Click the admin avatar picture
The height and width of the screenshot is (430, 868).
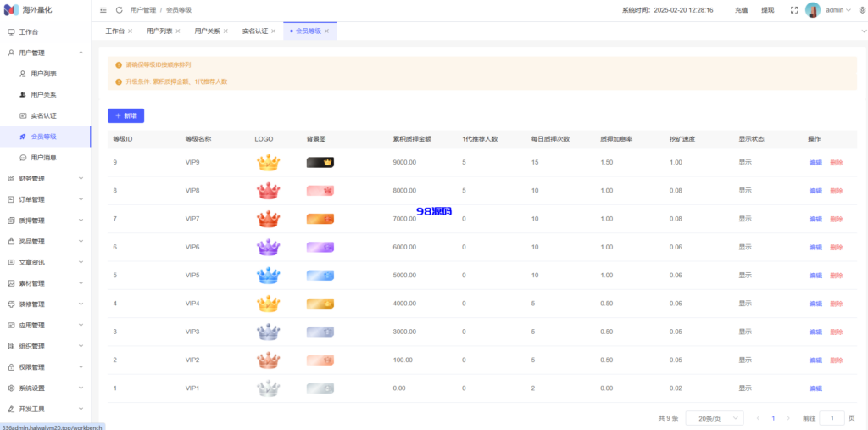(813, 10)
